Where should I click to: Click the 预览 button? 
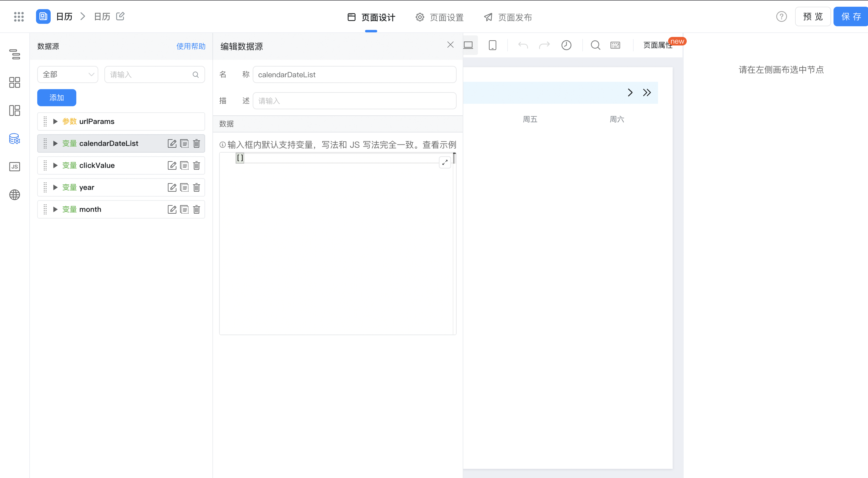tap(812, 16)
